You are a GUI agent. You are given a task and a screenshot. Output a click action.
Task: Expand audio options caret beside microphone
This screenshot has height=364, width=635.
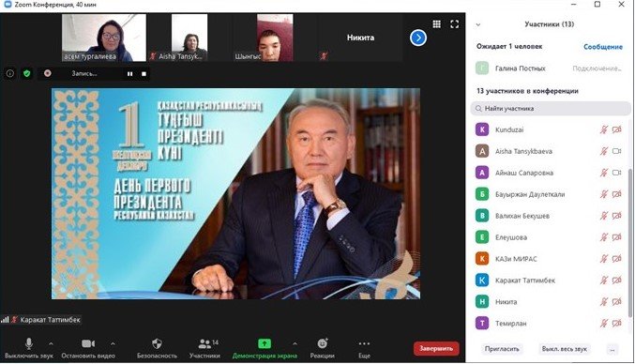[x=51, y=343]
